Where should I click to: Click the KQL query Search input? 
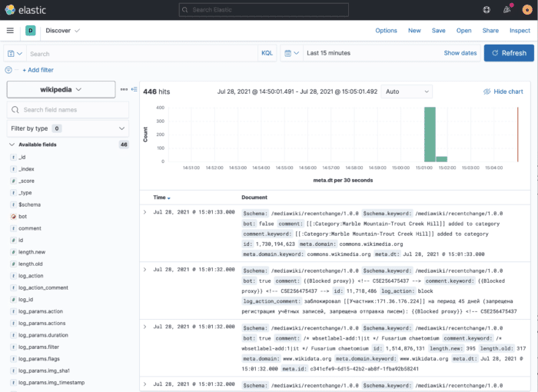(x=142, y=54)
